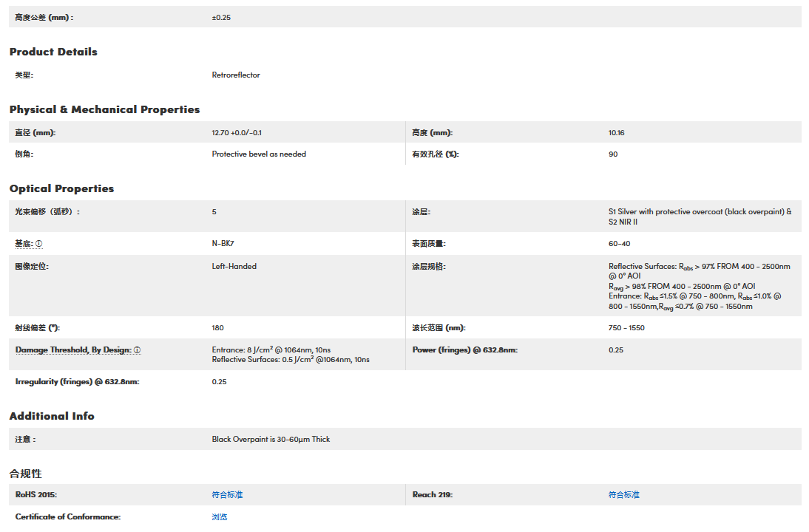809x532 pixels.
Task: Click the Retroreflector type value
Action: pyautogui.click(x=236, y=75)
